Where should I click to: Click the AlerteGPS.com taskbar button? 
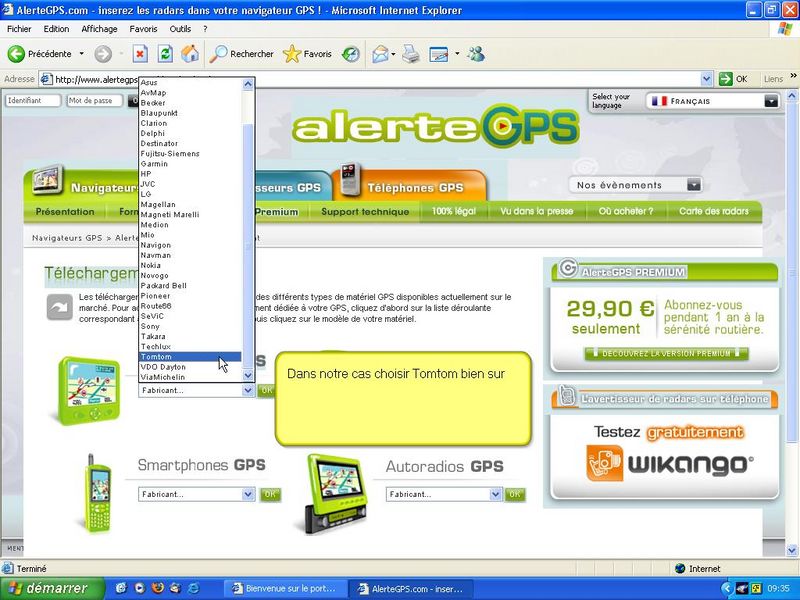[x=411, y=588]
